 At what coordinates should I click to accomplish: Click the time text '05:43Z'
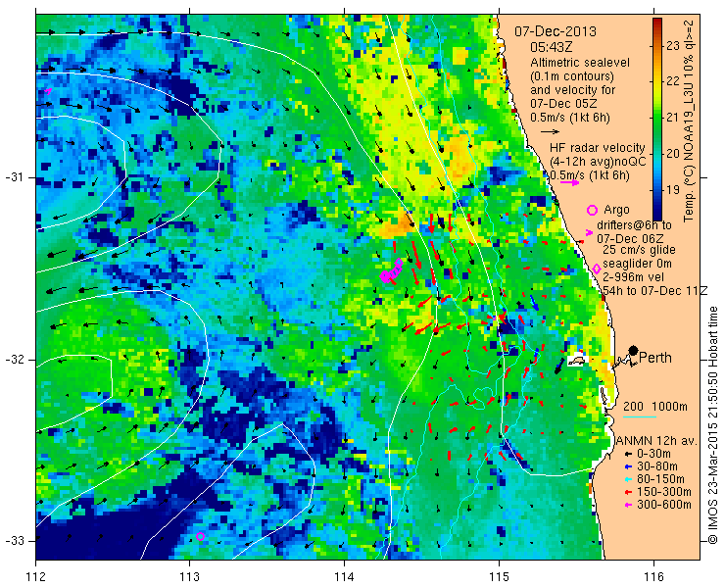coord(551,47)
